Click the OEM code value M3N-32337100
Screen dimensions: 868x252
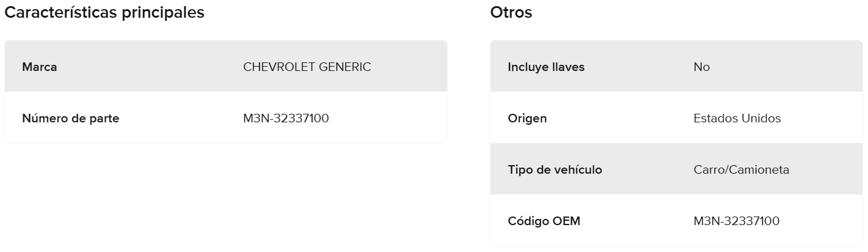coord(737,221)
